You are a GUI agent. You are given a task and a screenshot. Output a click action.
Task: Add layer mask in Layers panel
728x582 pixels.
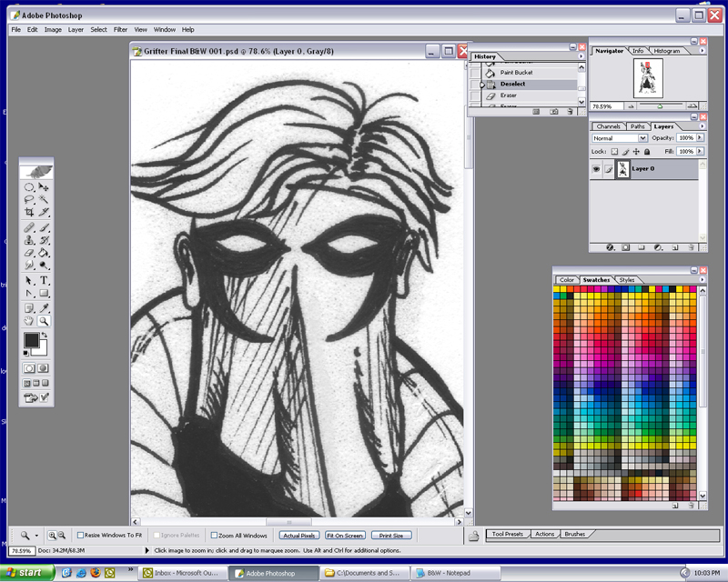(626, 247)
